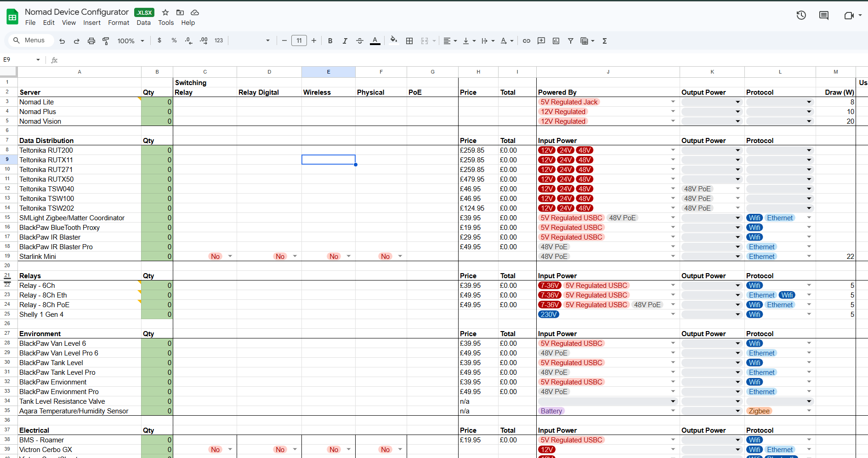Format selection as currency
This screenshot has width=868, height=458.
click(x=159, y=40)
